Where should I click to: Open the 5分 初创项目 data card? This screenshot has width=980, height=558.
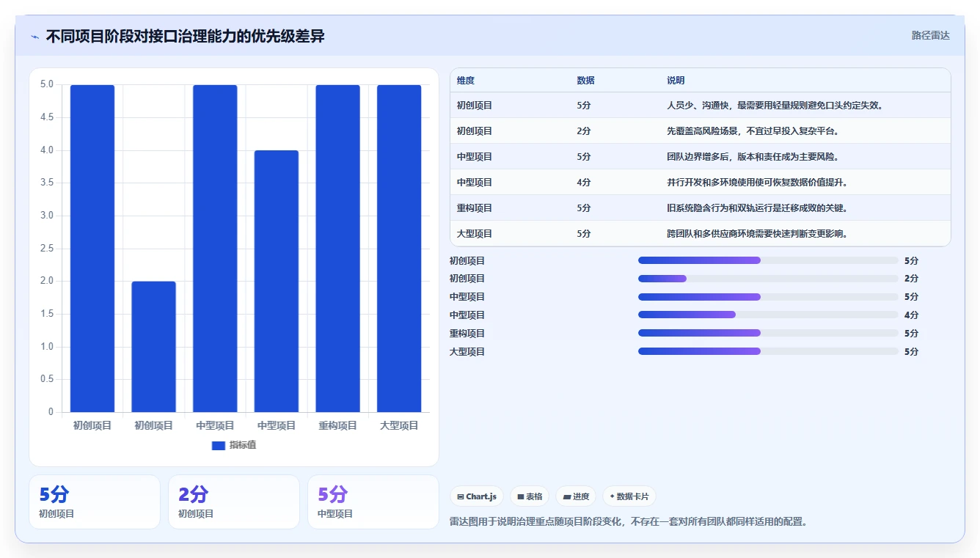tap(95, 502)
